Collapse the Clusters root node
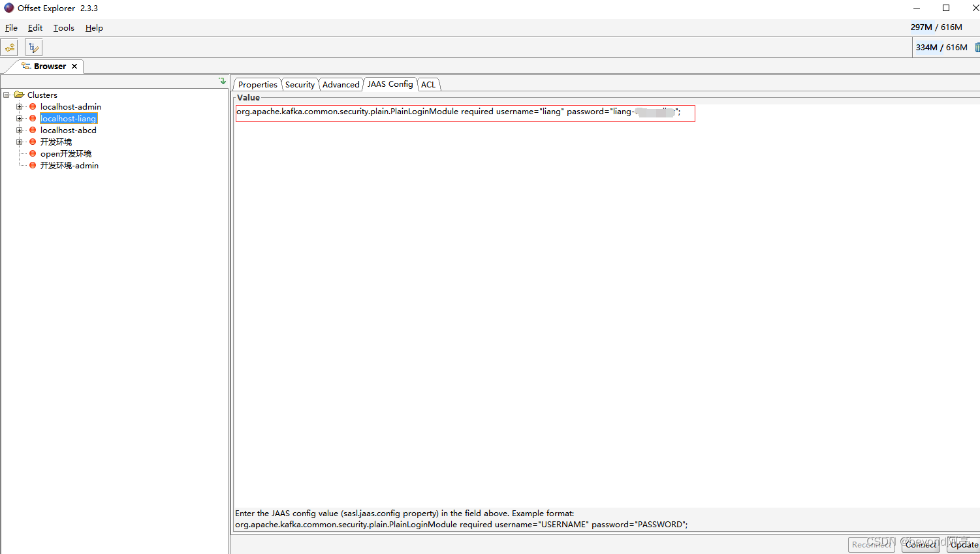This screenshot has height=554, width=980. point(7,95)
